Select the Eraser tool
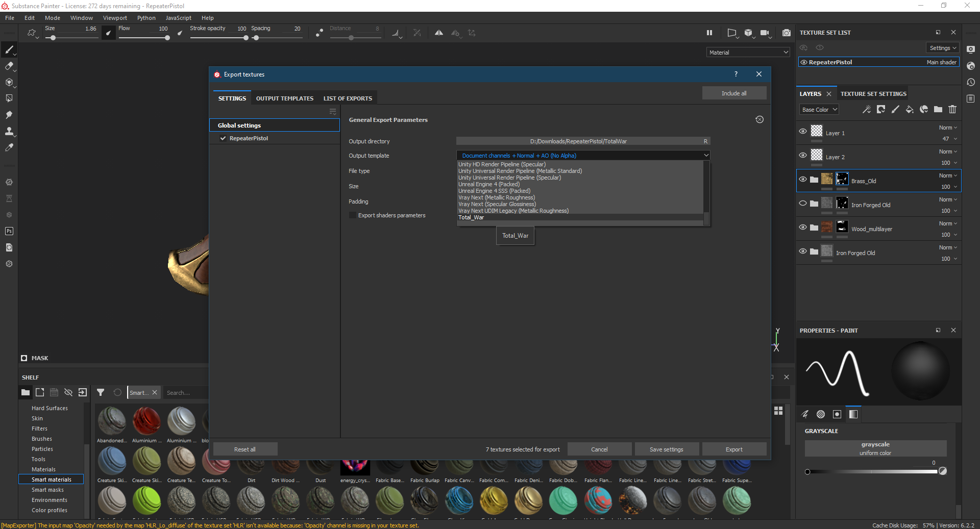 tap(9, 66)
